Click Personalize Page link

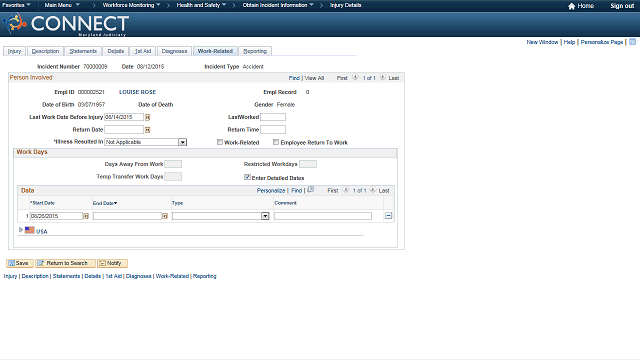point(602,42)
